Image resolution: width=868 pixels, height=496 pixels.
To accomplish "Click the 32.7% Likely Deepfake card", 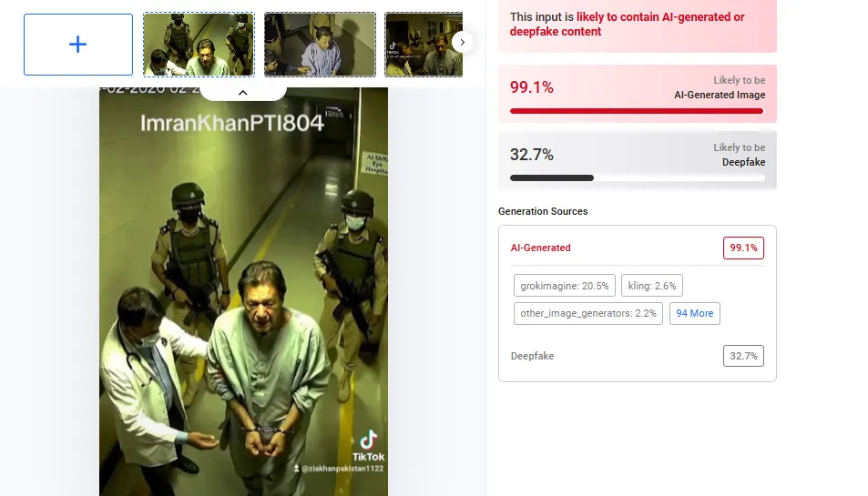I will (x=638, y=160).
